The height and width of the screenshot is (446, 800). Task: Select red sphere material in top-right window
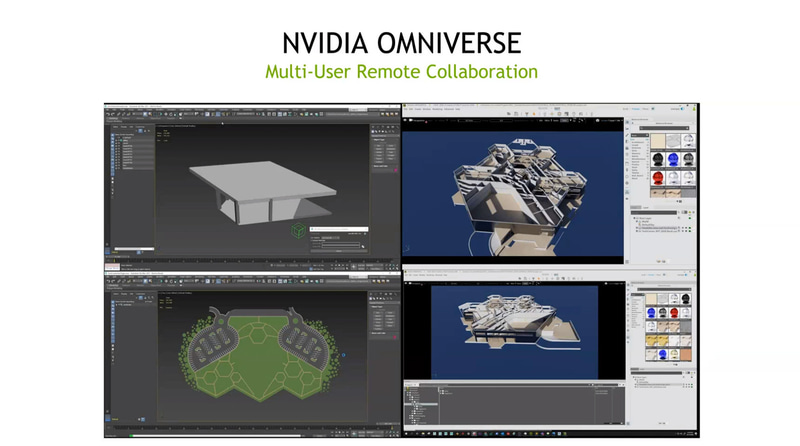pyautogui.click(x=658, y=179)
